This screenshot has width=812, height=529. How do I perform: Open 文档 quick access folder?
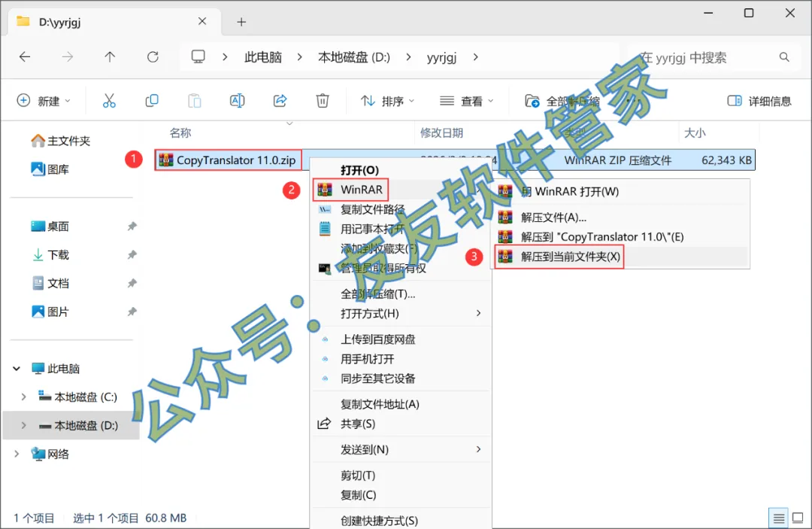[50, 284]
